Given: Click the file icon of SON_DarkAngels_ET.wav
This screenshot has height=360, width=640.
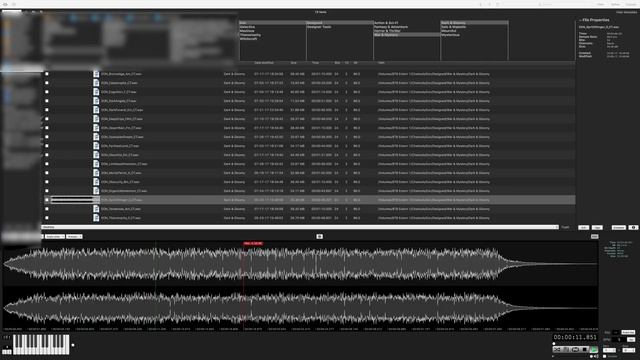Looking at the screenshot, I should tap(96, 101).
